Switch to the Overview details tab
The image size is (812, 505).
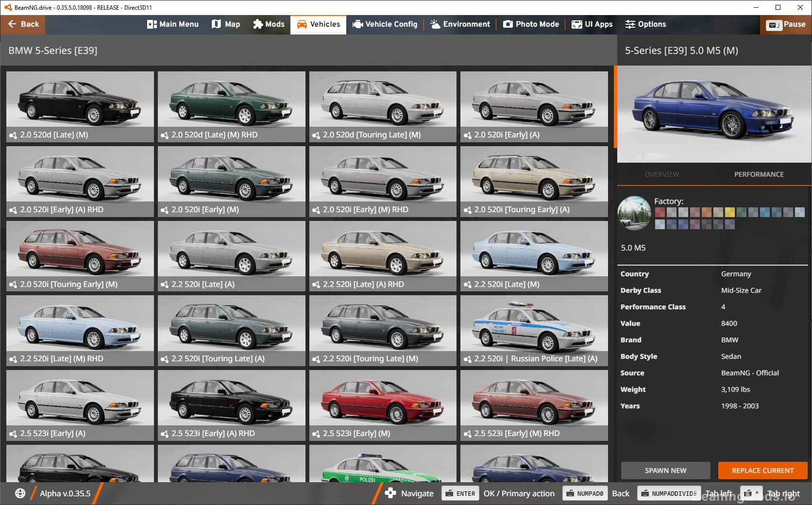point(662,174)
